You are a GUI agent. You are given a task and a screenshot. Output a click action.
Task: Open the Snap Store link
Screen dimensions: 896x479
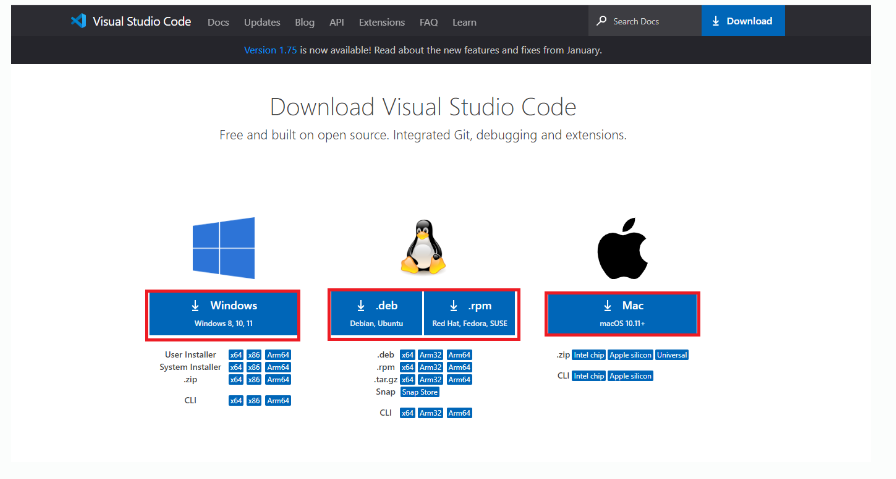point(420,392)
